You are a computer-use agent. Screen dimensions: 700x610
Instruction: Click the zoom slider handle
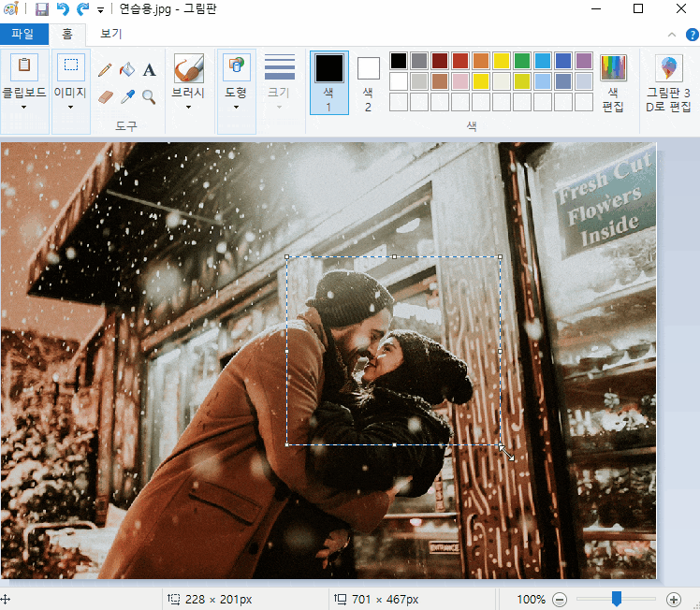617,599
